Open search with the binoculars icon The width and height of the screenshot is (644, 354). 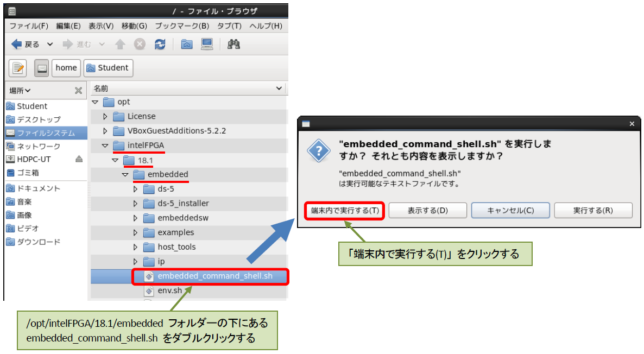click(x=233, y=45)
